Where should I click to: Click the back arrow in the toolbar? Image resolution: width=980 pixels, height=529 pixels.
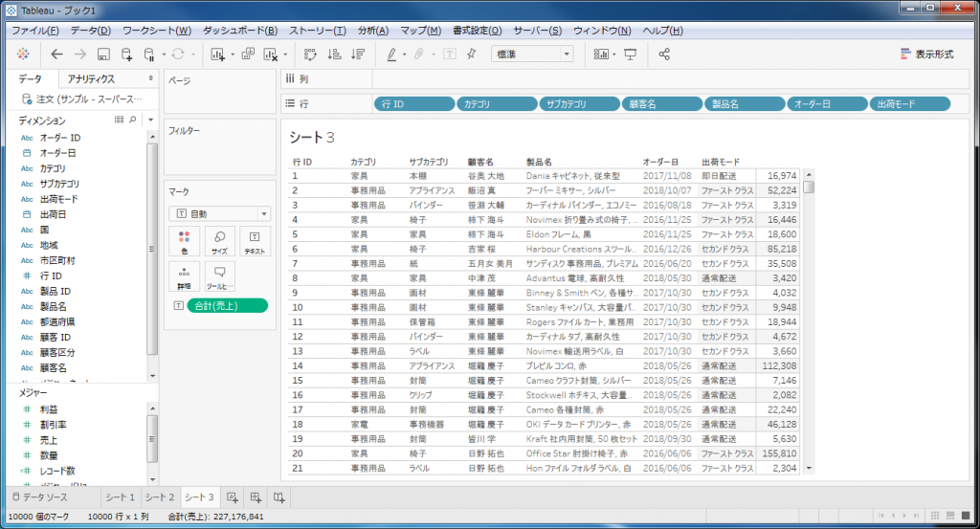click(x=57, y=55)
